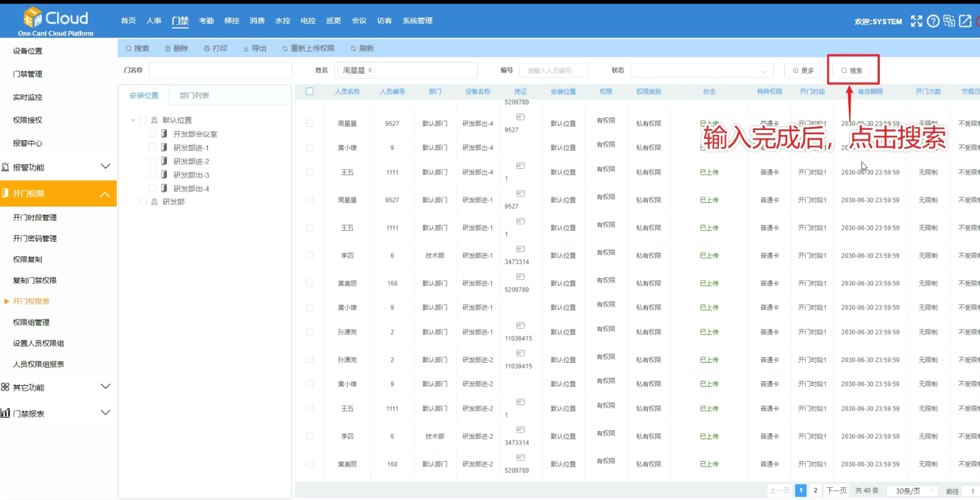Click the language translation icon
Viewport: 980px width, 500px height.
(949, 21)
